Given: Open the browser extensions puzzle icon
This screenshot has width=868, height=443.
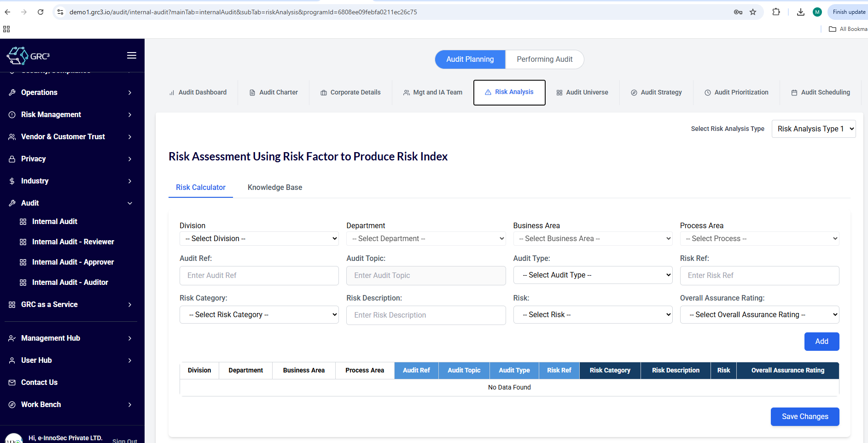Looking at the screenshot, I should tap(776, 12).
